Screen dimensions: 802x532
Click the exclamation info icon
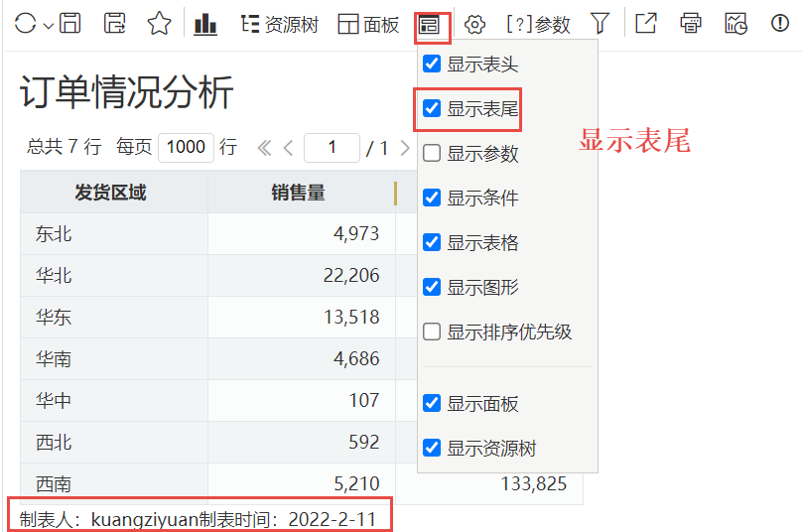pyautogui.click(x=780, y=23)
